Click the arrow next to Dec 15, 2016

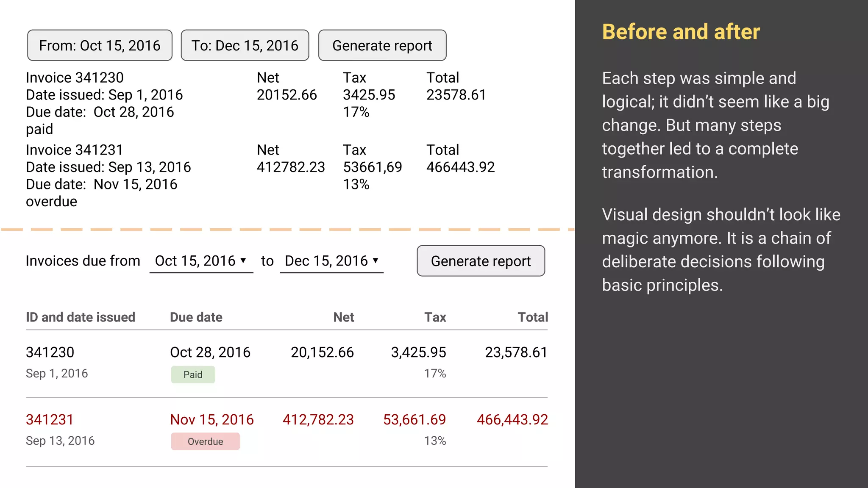tap(376, 261)
